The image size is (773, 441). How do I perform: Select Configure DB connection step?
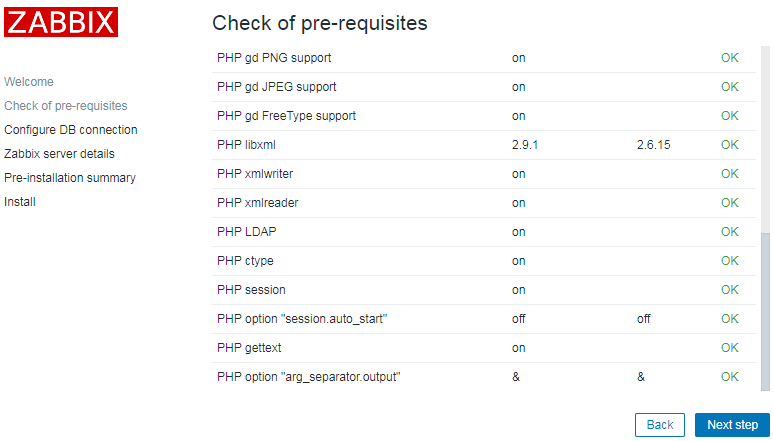tap(70, 130)
